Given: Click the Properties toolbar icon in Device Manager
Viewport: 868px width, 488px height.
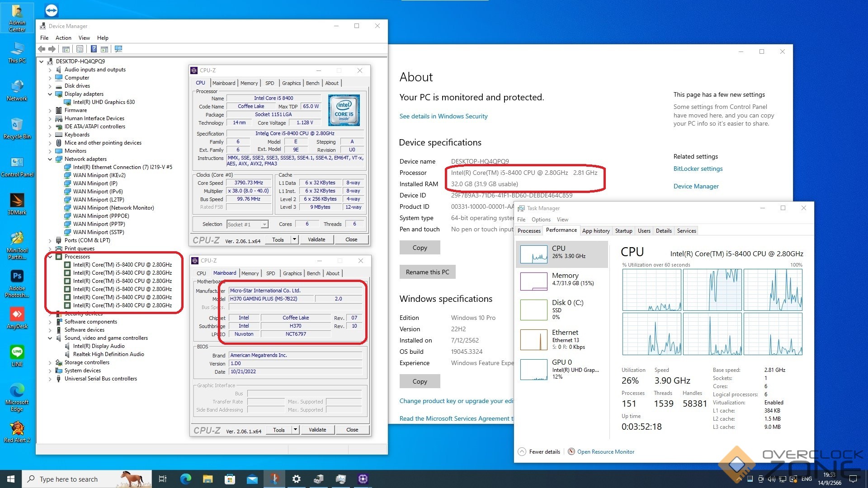Looking at the screenshot, I should (80, 49).
